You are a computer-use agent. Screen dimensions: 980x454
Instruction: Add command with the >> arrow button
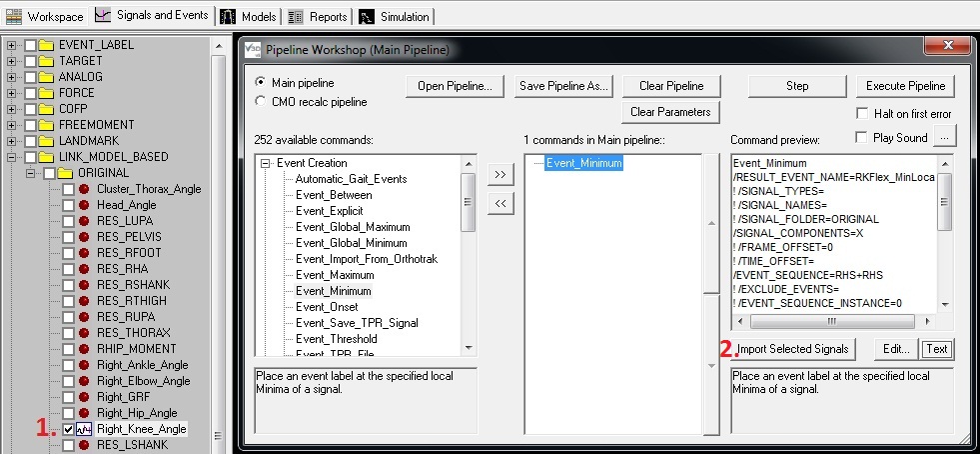500,175
